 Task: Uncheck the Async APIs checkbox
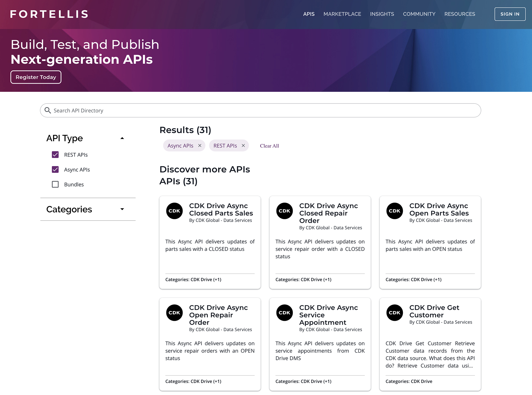55,170
